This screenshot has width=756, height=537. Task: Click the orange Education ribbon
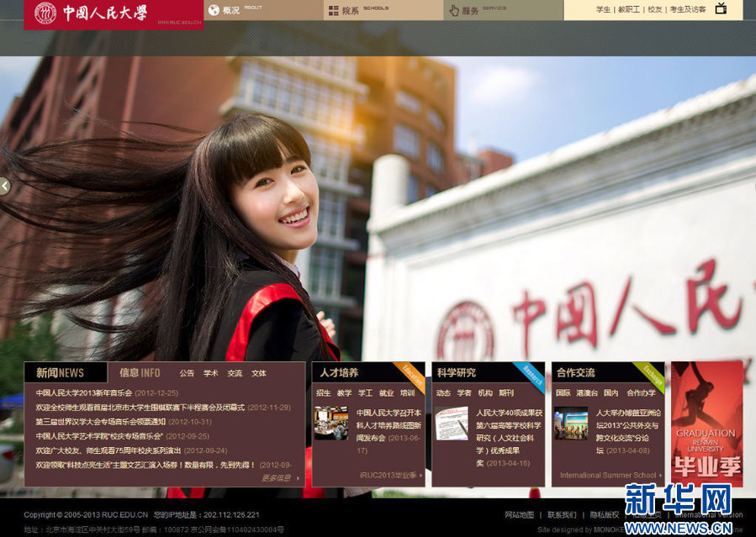click(x=410, y=377)
